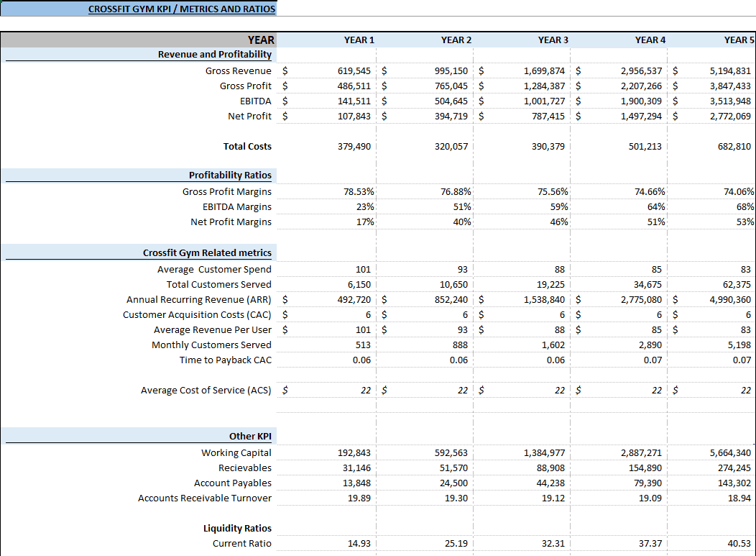Image resolution: width=756 pixels, height=556 pixels.
Task: Click the CROSSFIT GYM KPI title link
Action: pyautogui.click(x=182, y=9)
